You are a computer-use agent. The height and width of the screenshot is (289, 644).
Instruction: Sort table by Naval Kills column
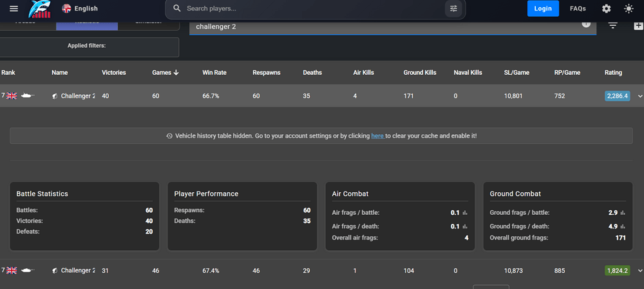(x=468, y=72)
